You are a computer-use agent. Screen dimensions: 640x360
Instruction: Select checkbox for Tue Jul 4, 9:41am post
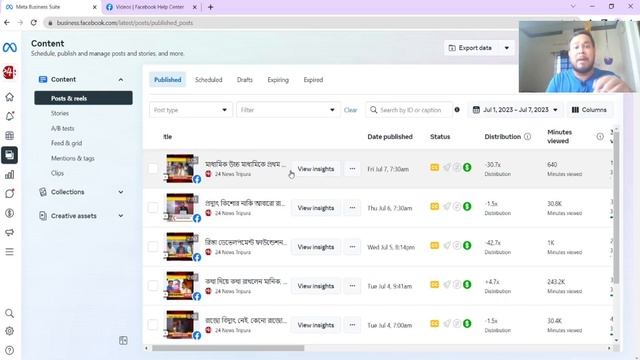pyautogui.click(x=153, y=286)
